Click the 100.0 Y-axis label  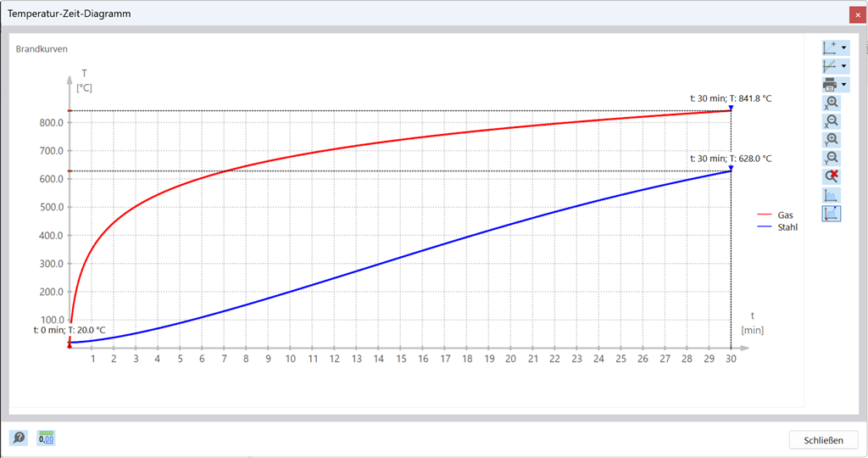52,320
